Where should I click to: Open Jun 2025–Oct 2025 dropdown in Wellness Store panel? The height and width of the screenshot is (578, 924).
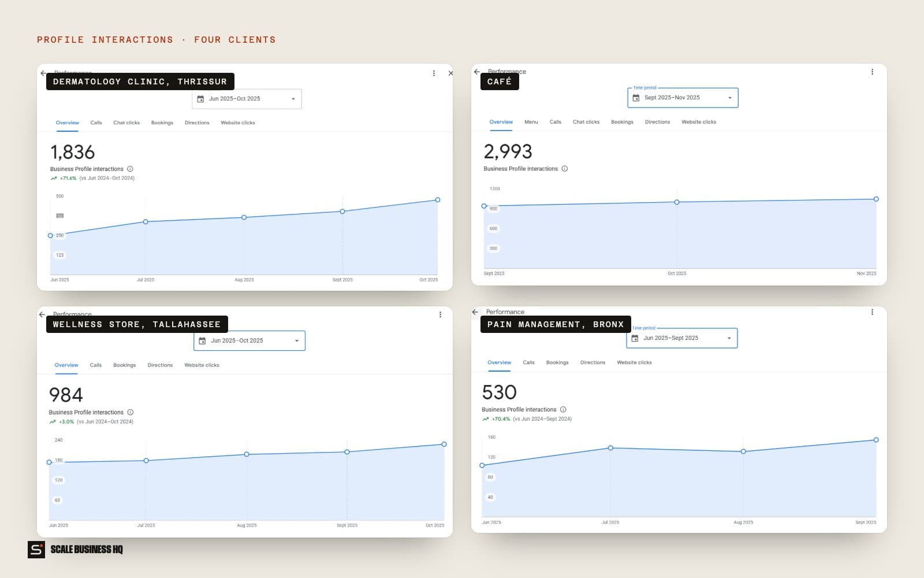pos(249,341)
